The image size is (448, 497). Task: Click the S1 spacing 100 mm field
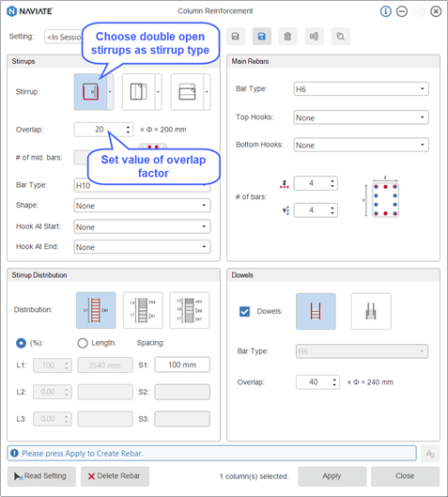point(182,365)
